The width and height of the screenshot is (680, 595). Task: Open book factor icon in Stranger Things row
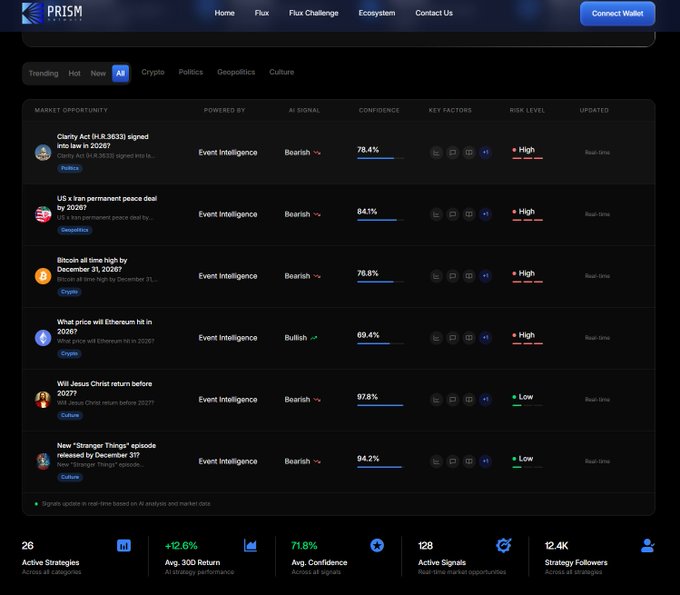469,461
